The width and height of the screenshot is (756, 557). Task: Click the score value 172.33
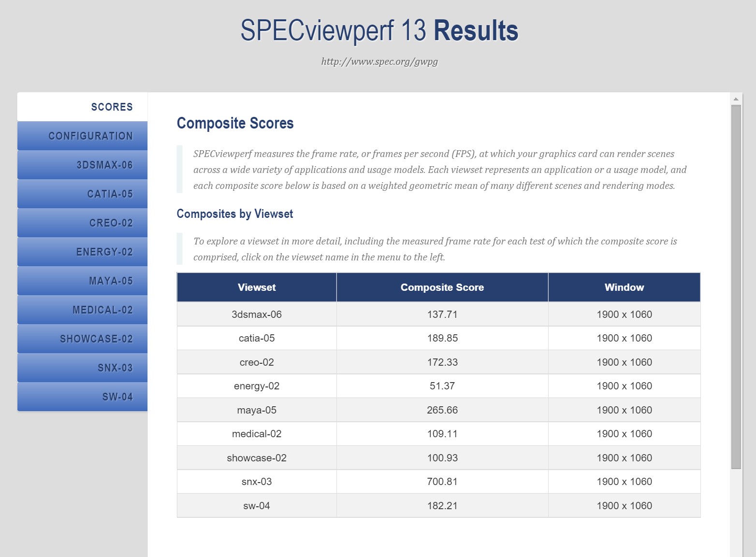(442, 362)
